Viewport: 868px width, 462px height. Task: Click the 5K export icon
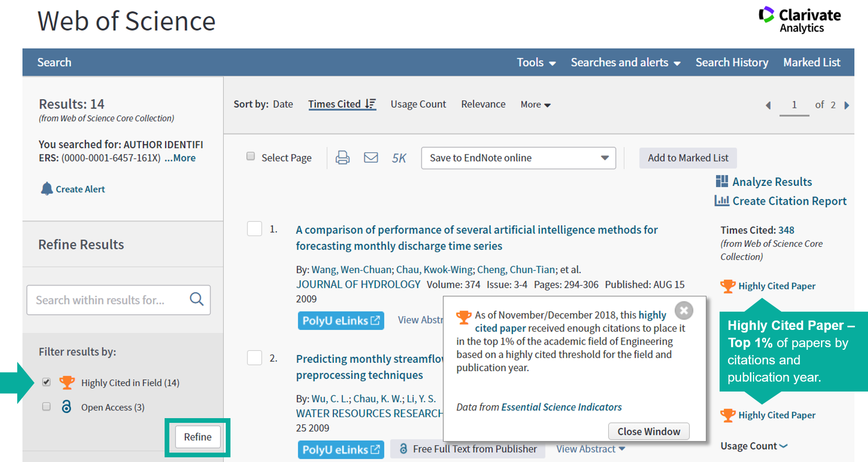tap(399, 158)
